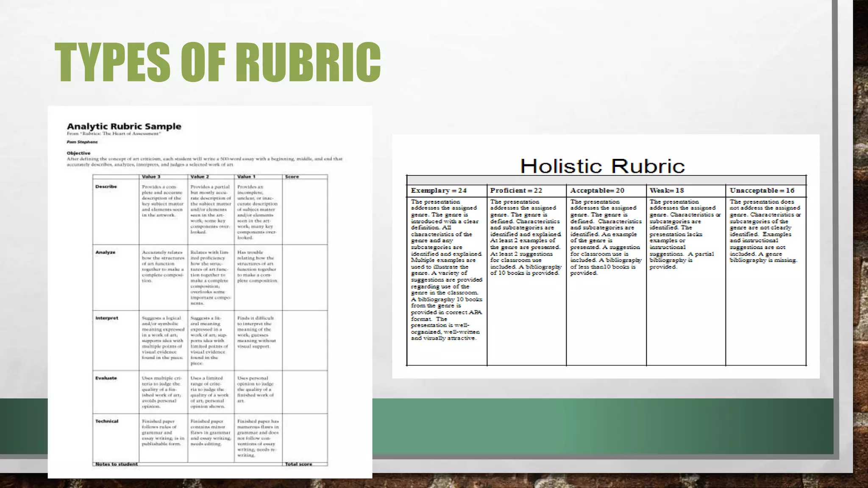Click the 'Pam Stephens' author name

pyautogui.click(x=82, y=142)
